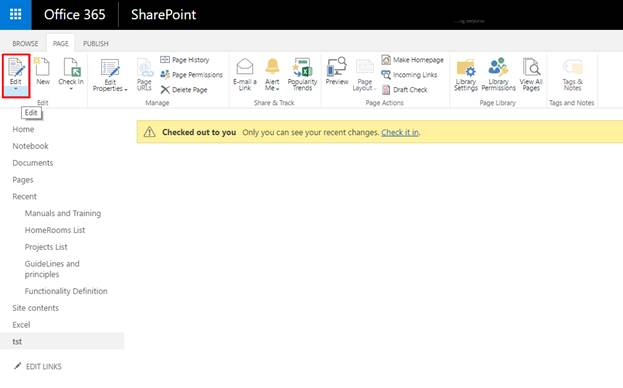This screenshot has height=388, width=623.
Task: Open HomeRooms List link
Action: 55,230
